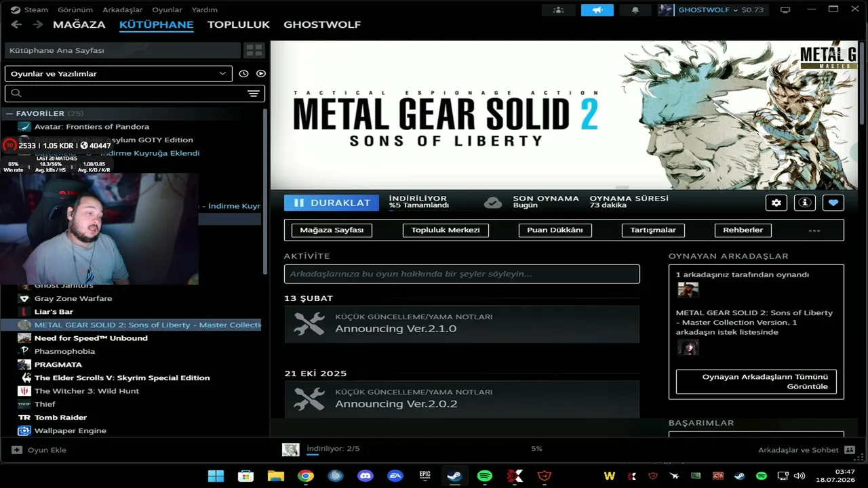Open Puan Dükkânı
The width and height of the screenshot is (868, 488).
tap(555, 230)
